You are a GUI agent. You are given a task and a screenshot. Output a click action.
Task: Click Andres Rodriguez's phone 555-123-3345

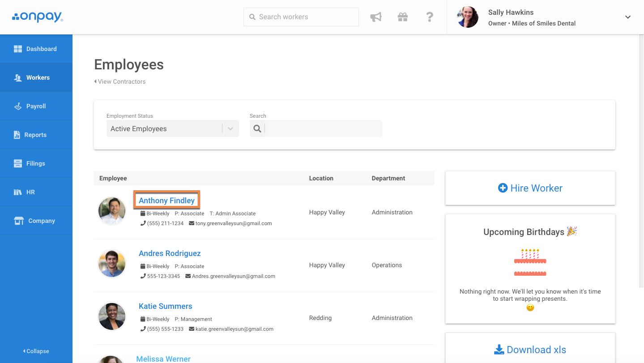[x=163, y=276]
